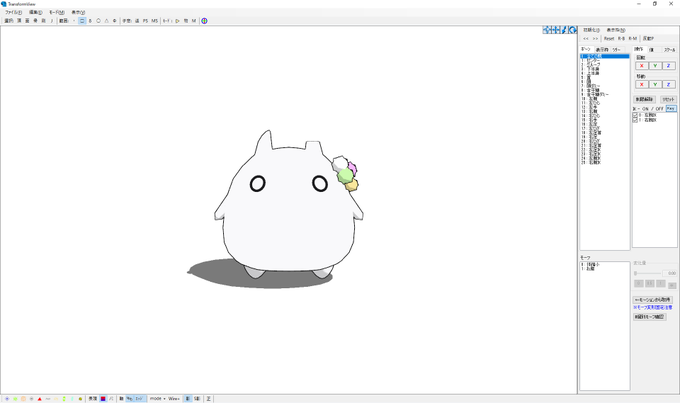
Task: Click the blue circle icon in the bottom toolbar
Action: tap(7, 399)
